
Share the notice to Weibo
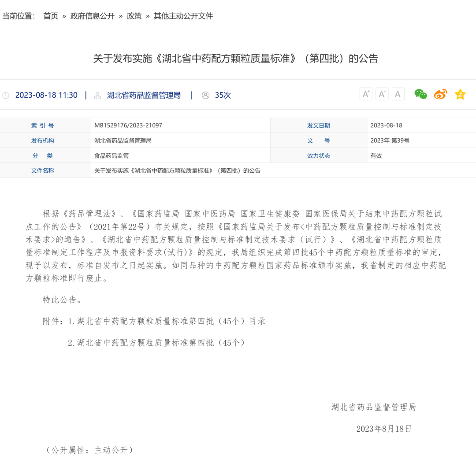point(440,94)
